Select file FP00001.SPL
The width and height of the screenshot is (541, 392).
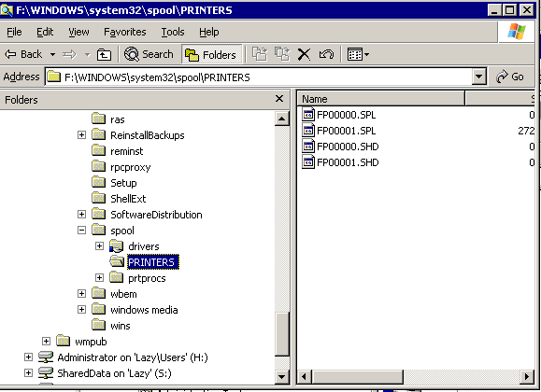(x=346, y=131)
